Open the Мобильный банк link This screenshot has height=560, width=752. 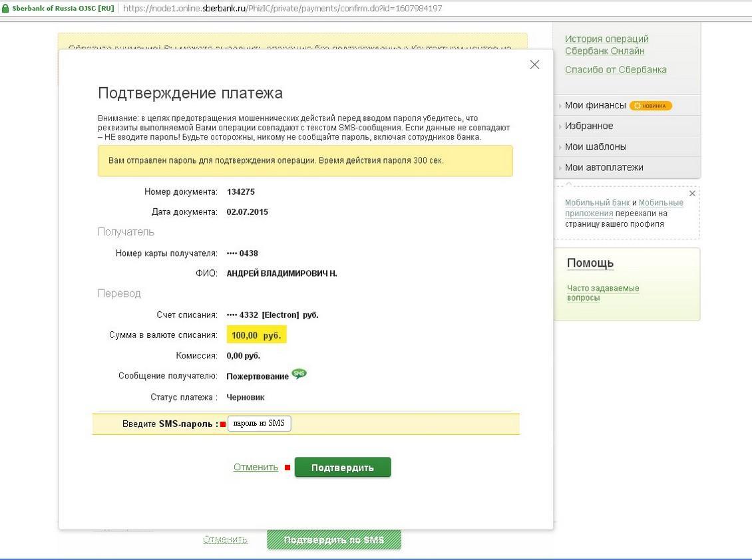tap(597, 202)
